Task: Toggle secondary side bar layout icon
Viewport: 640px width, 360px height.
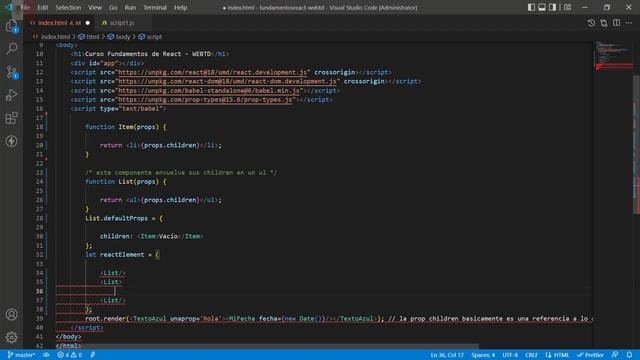Action: click(552, 7)
